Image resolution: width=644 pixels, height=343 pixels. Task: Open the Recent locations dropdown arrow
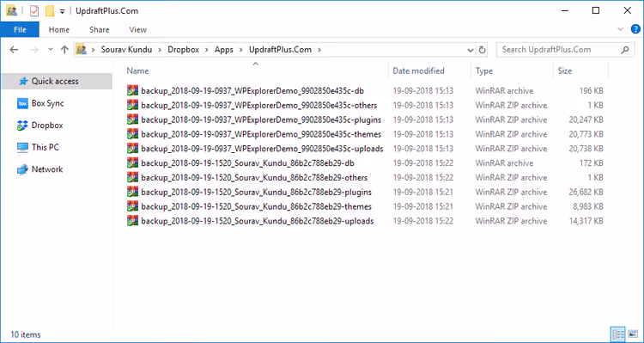[51, 49]
